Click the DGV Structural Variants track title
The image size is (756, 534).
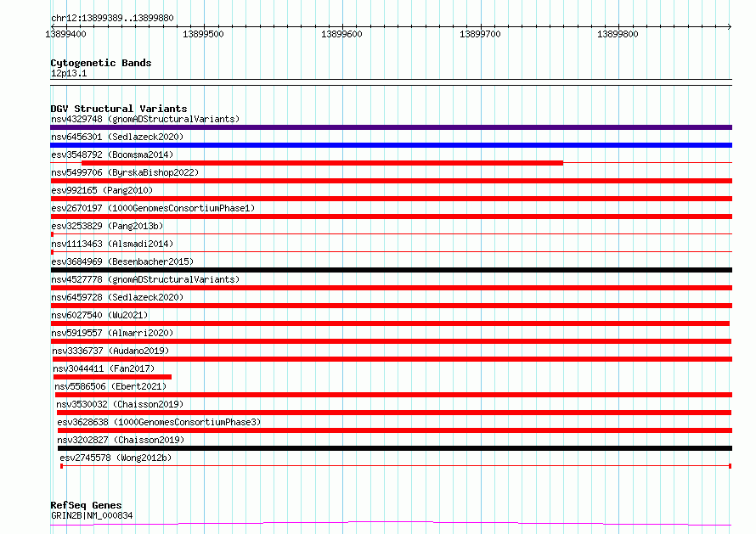119,109
